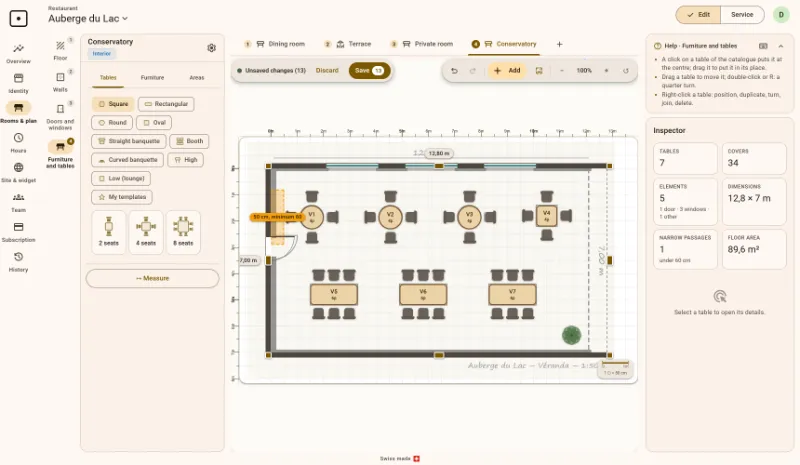The height and width of the screenshot is (465, 800).
Task: Add a new room tab
Action: coord(559,44)
